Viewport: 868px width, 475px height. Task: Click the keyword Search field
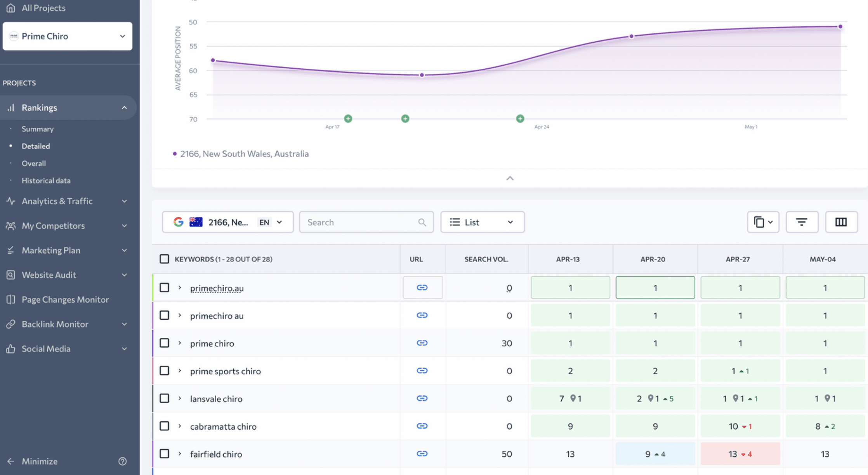pyautogui.click(x=366, y=222)
